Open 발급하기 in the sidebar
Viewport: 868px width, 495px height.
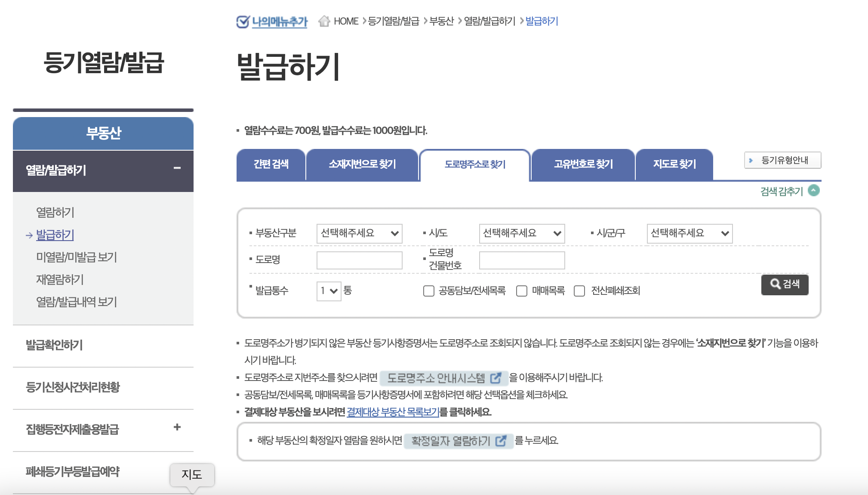[55, 235]
